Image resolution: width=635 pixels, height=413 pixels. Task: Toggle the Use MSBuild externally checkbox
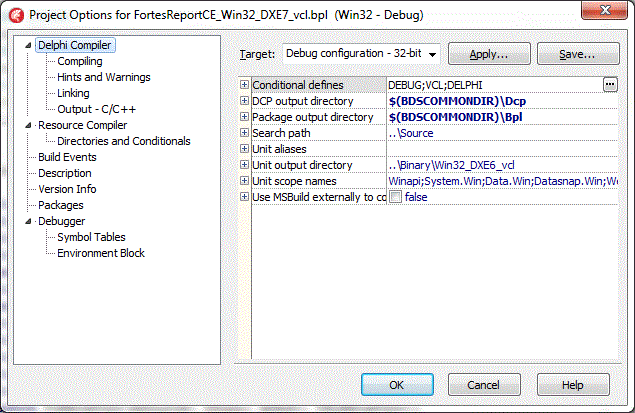395,197
